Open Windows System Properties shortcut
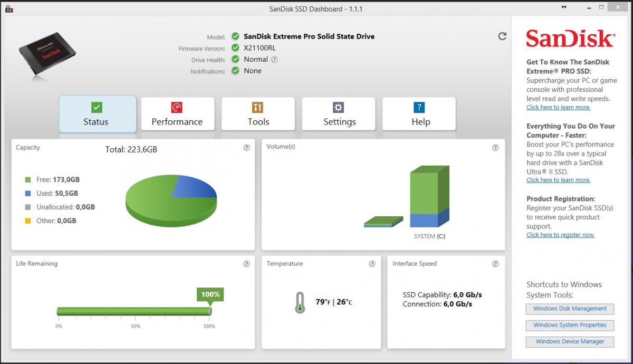This screenshot has width=633, height=364. 570,325
